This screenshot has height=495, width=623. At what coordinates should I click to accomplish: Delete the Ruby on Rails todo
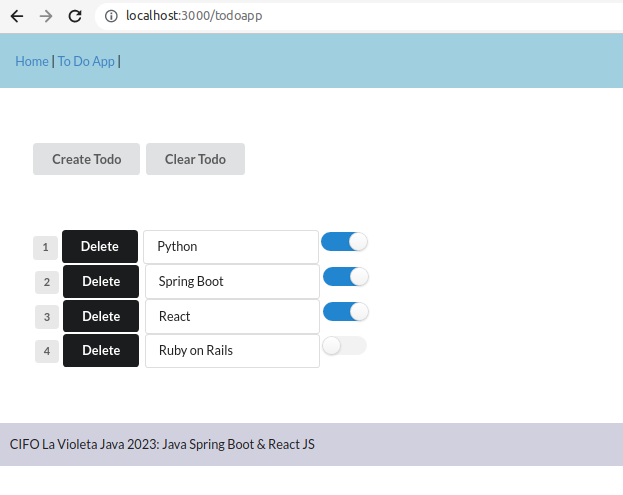point(101,350)
